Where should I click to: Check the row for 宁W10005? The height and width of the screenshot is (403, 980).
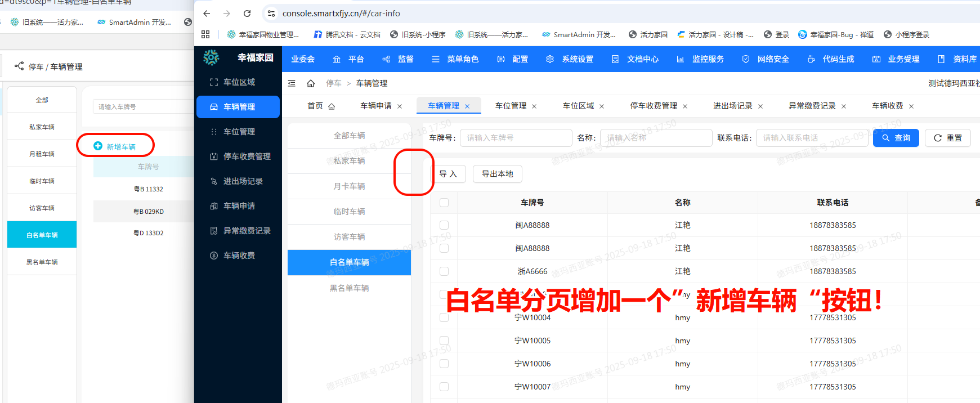444,341
